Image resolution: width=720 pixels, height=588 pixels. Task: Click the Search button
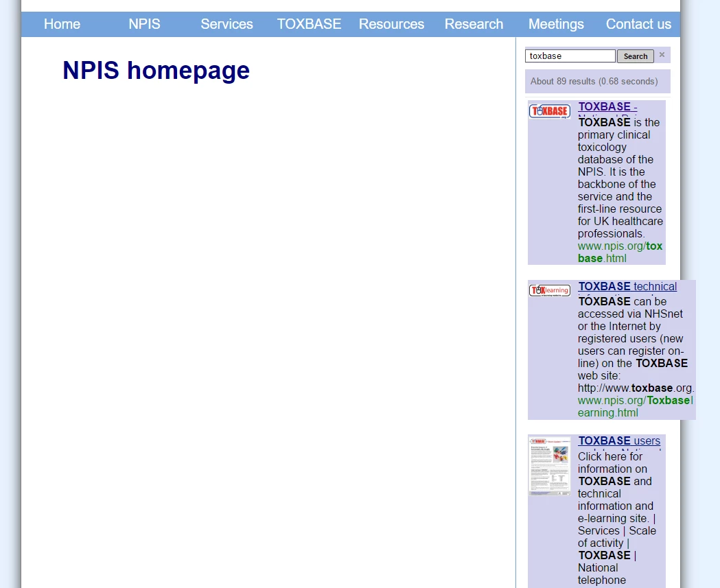[x=636, y=56]
